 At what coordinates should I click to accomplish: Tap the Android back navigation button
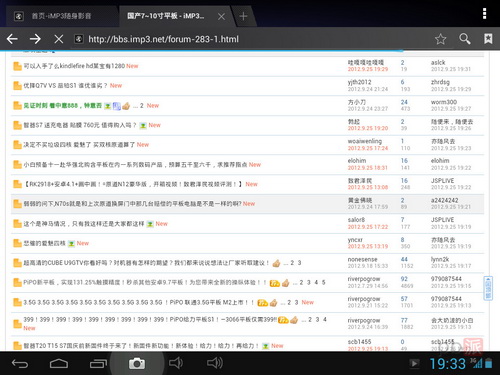click(20, 363)
